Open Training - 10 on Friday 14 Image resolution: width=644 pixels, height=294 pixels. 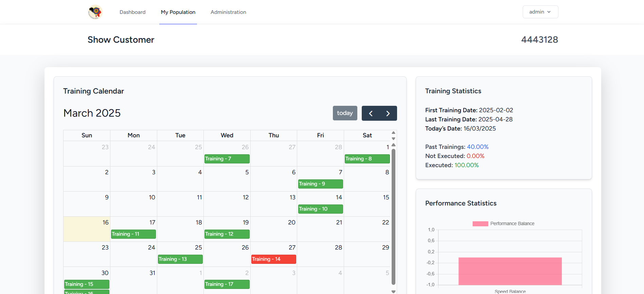click(320, 209)
